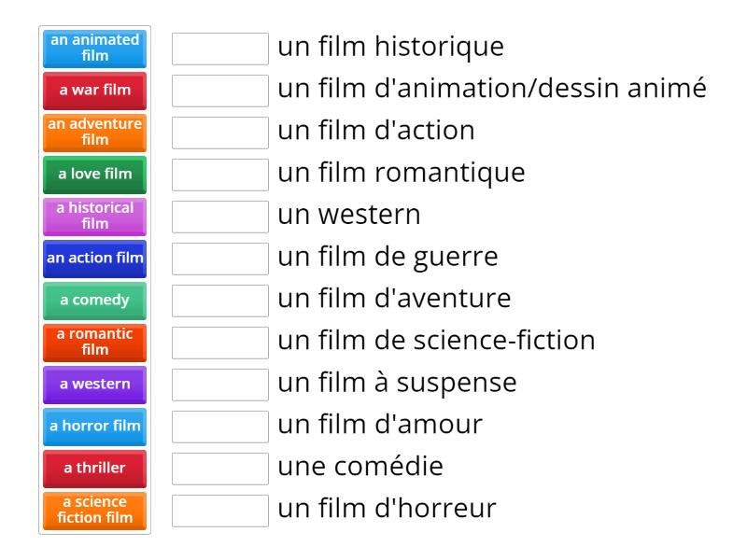Select the 'a romantic film' tile
This screenshot has width=747, height=560.
tap(93, 343)
